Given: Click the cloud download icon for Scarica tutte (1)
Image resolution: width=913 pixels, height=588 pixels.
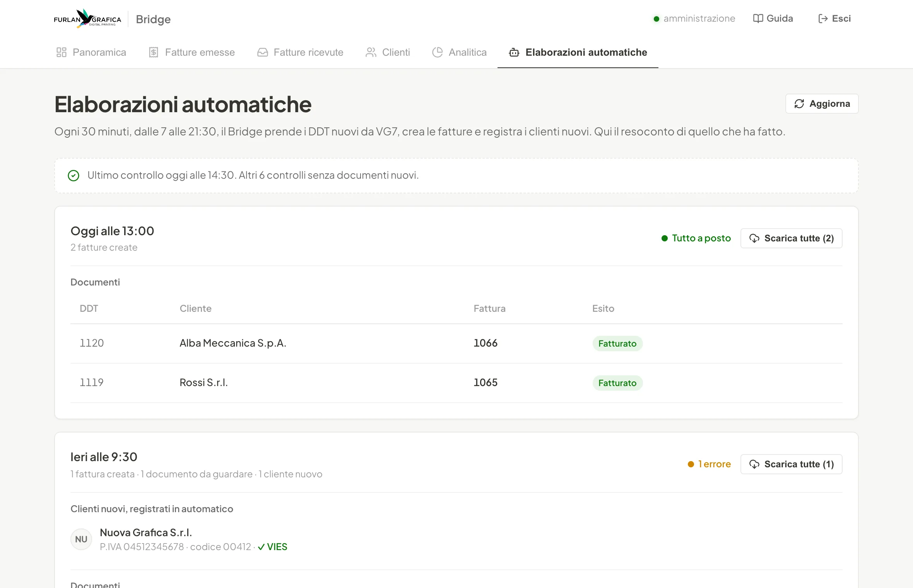Looking at the screenshot, I should (754, 464).
